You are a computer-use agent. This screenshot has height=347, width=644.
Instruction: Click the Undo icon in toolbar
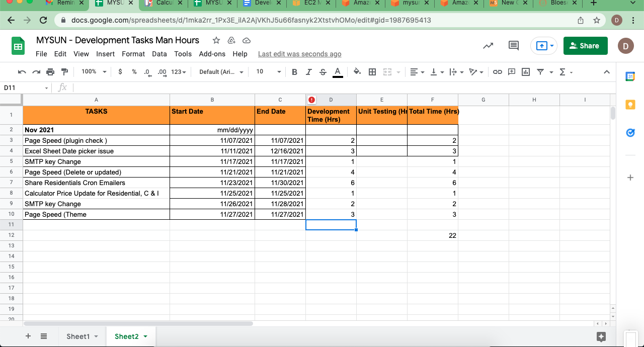(x=22, y=72)
